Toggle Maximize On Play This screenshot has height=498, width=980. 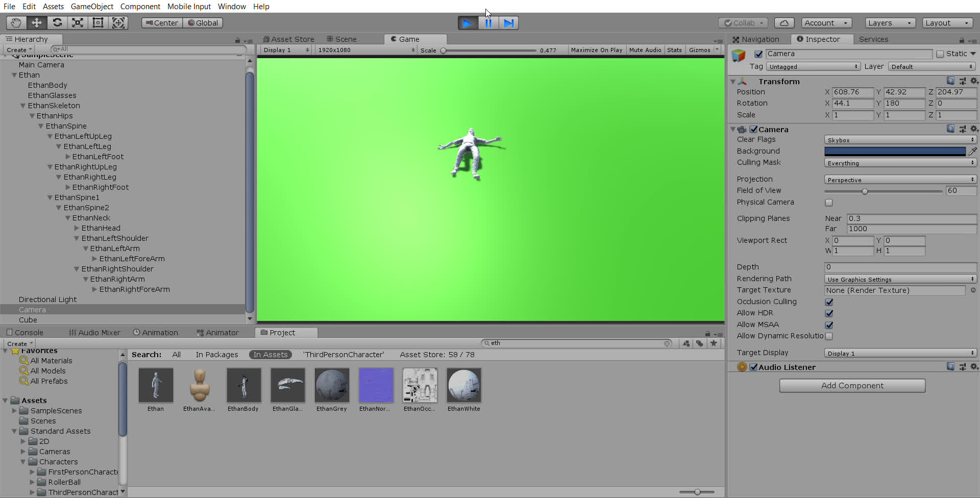596,50
